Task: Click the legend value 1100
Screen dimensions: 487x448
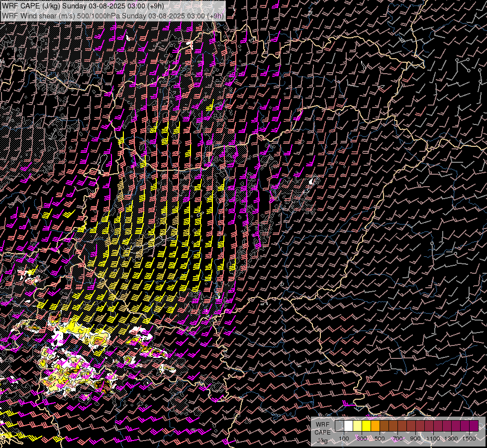Action: (433, 439)
